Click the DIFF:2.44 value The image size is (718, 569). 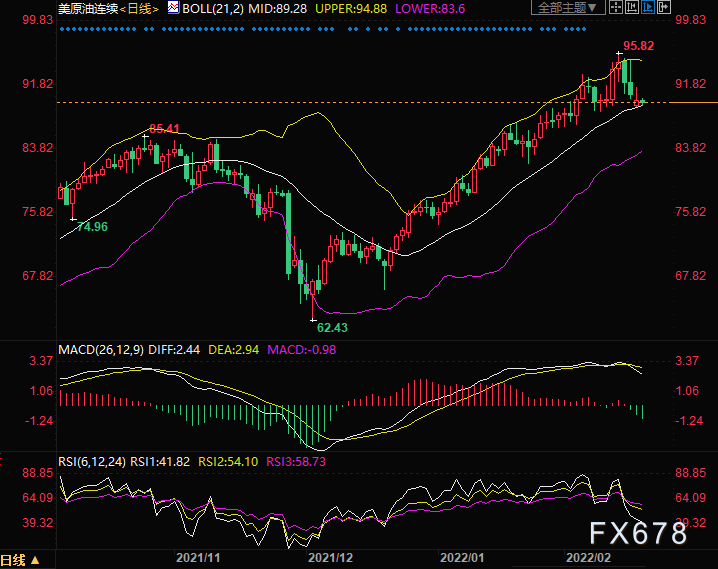coord(174,350)
